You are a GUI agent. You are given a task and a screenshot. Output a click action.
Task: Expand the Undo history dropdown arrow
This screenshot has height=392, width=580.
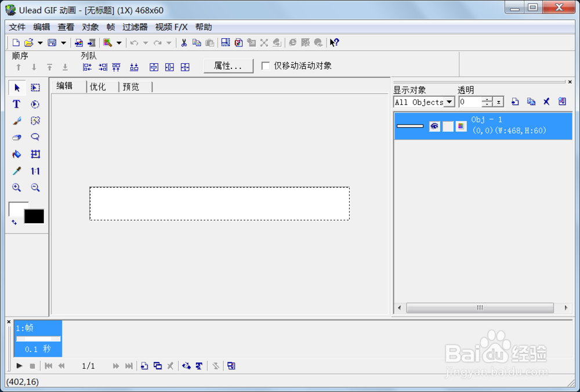(x=146, y=43)
